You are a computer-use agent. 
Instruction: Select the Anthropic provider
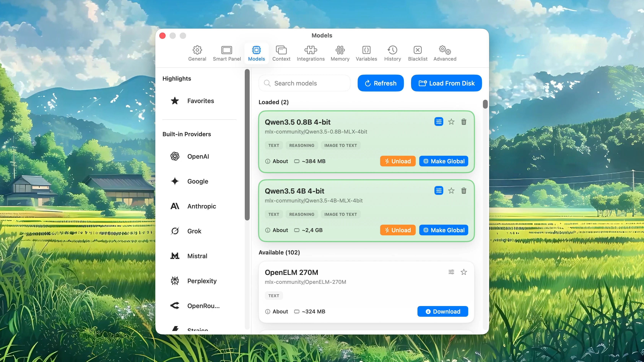click(202, 206)
